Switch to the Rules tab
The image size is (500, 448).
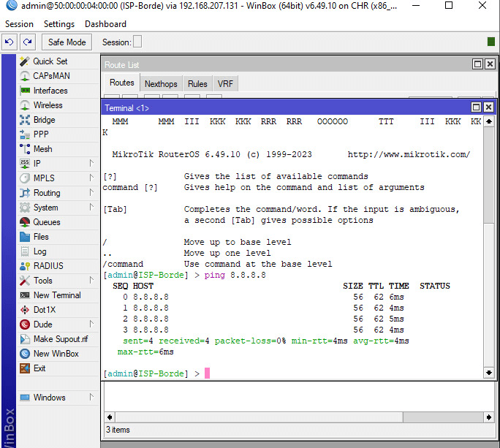[x=197, y=84]
